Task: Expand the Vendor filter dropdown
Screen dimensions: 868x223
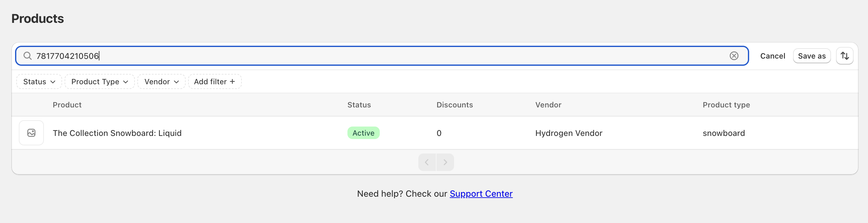Action: 161,82
